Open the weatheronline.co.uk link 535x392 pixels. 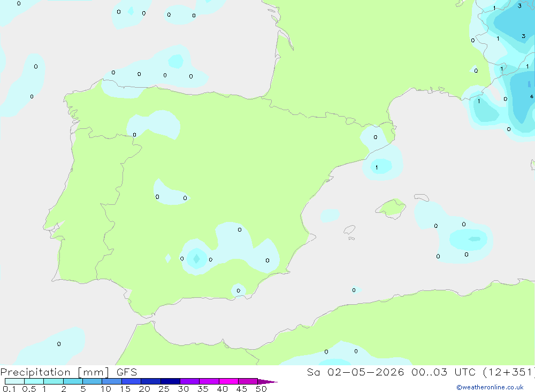tap(490, 387)
